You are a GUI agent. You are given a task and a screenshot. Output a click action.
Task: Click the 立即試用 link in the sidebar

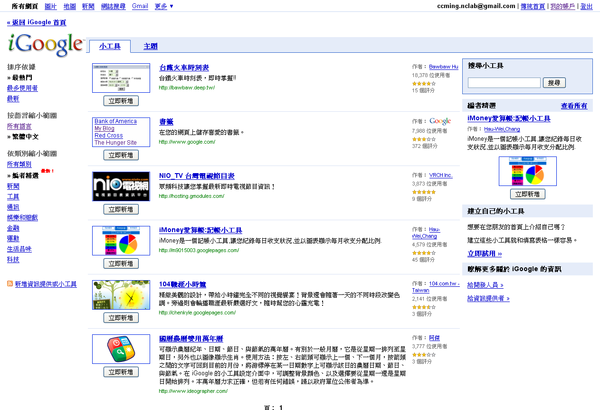[484, 253]
